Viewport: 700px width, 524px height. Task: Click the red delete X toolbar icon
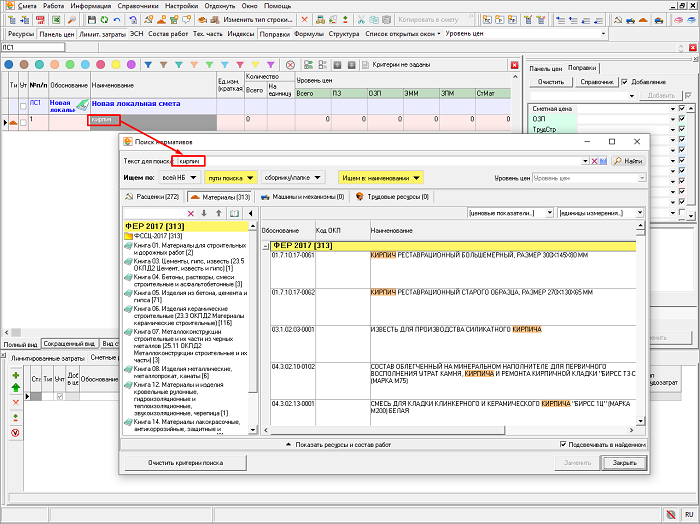tap(304, 20)
